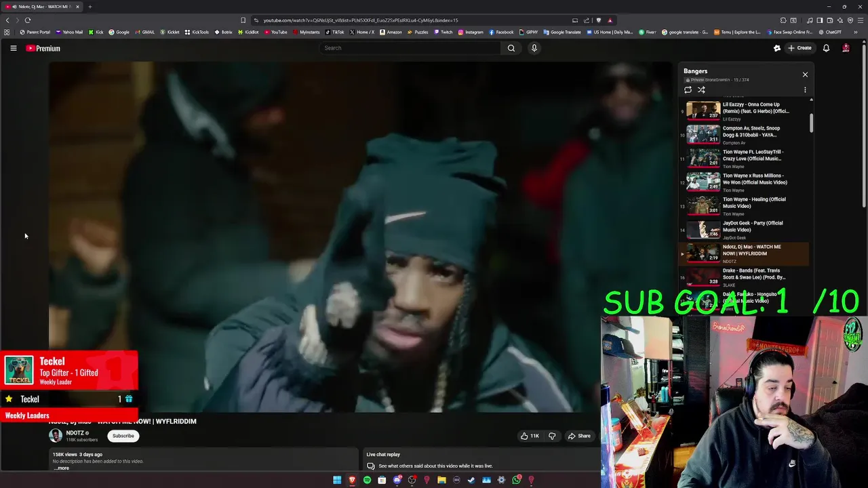Reload the page
This screenshot has width=868, height=488.
pyautogui.click(x=28, y=20)
